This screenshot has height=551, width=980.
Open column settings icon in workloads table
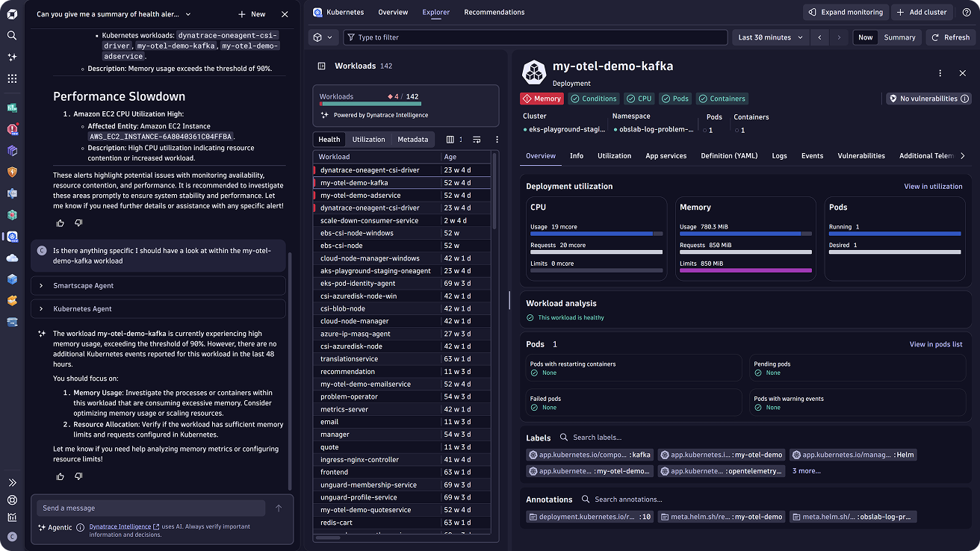450,140
